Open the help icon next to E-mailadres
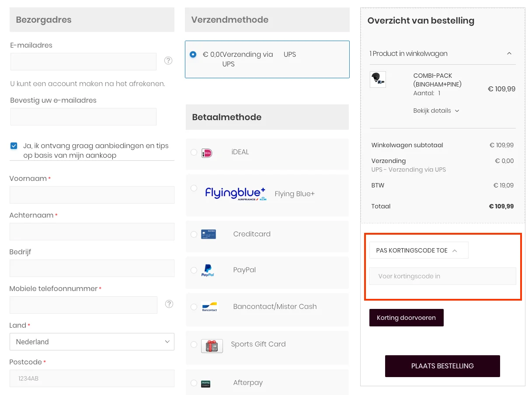The width and height of the screenshot is (532, 395). tap(168, 60)
